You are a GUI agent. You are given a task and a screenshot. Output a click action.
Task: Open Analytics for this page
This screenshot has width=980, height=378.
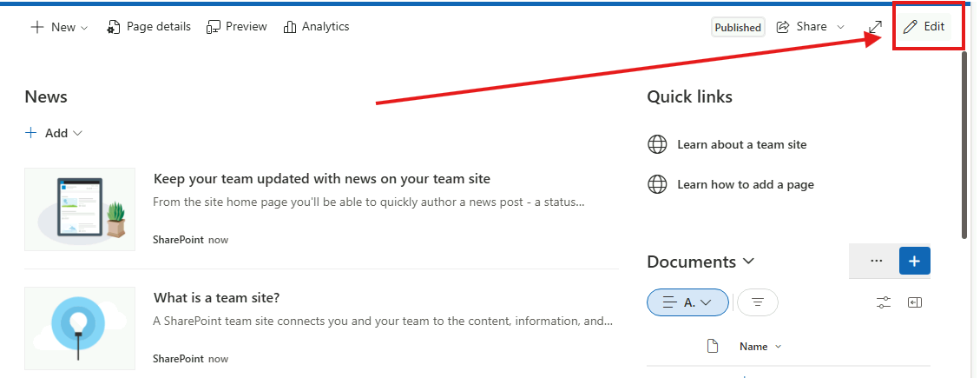click(x=316, y=27)
